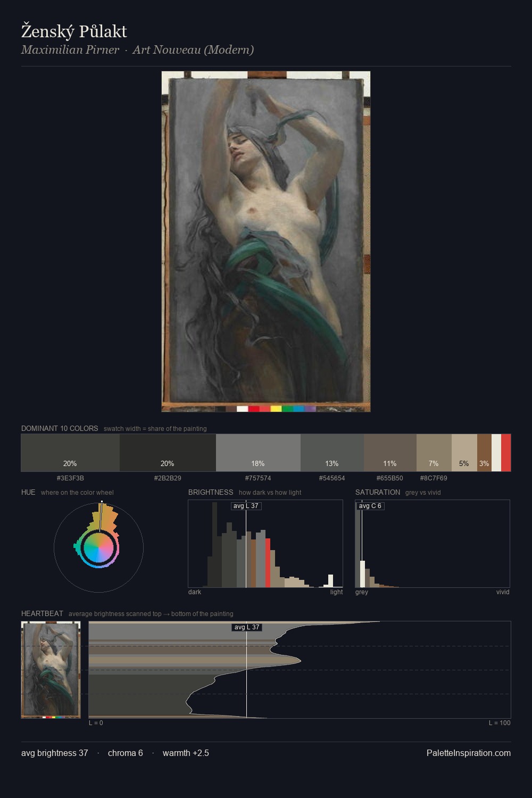Click the 'BRIGHTNESS' section heading
This screenshot has width=532, height=798.
click(x=211, y=492)
